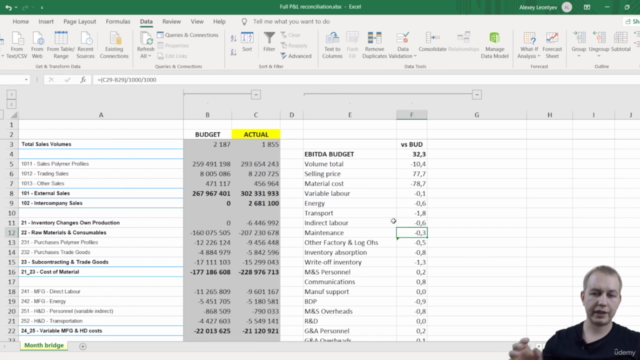Open Manage Data Model
This screenshot has width=640, height=360.
click(x=494, y=45)
